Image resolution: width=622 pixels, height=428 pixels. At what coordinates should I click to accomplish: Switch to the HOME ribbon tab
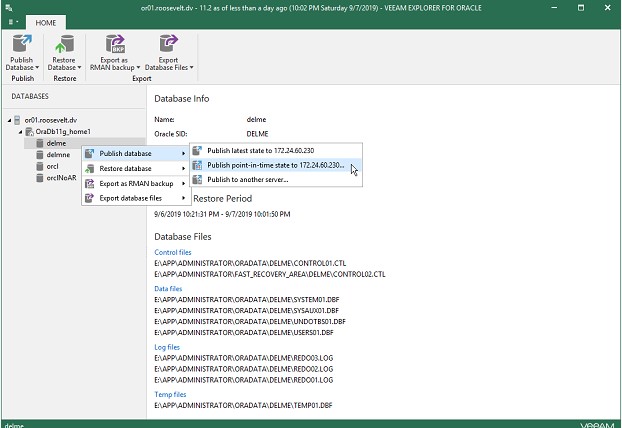(46, 23)
